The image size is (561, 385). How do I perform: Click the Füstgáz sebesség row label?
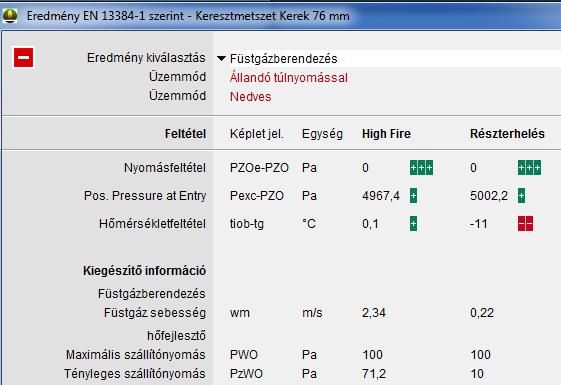(x=155, y=313)
